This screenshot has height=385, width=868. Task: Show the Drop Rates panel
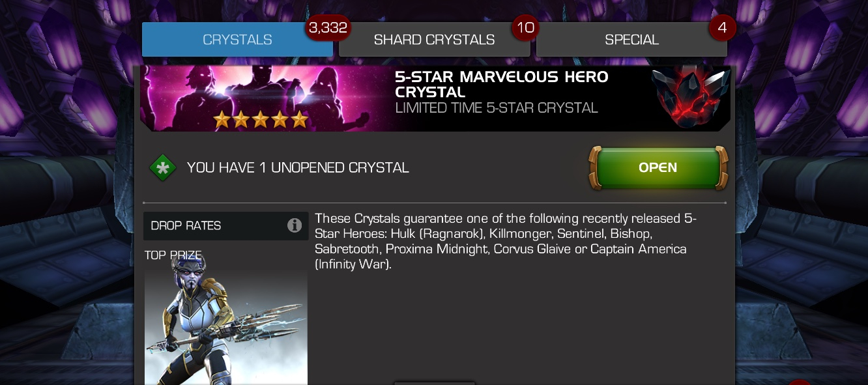point(225,225)
